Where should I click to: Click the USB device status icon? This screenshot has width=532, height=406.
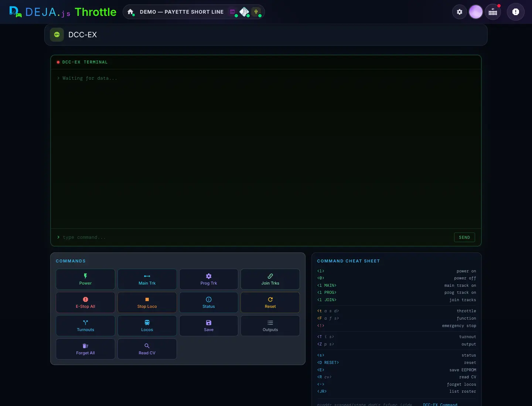(x=256, y=12)
